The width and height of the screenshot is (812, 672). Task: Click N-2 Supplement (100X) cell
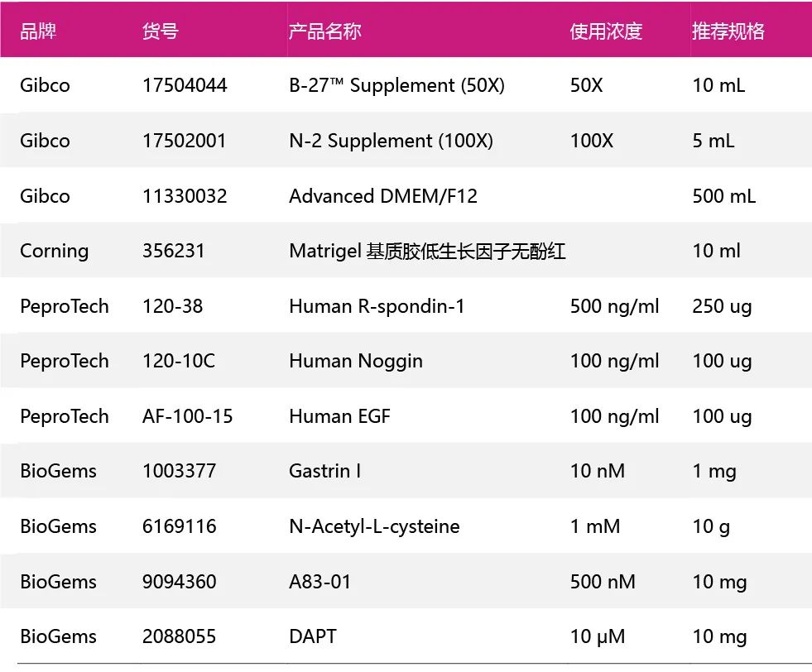click(x=391, y=141)
